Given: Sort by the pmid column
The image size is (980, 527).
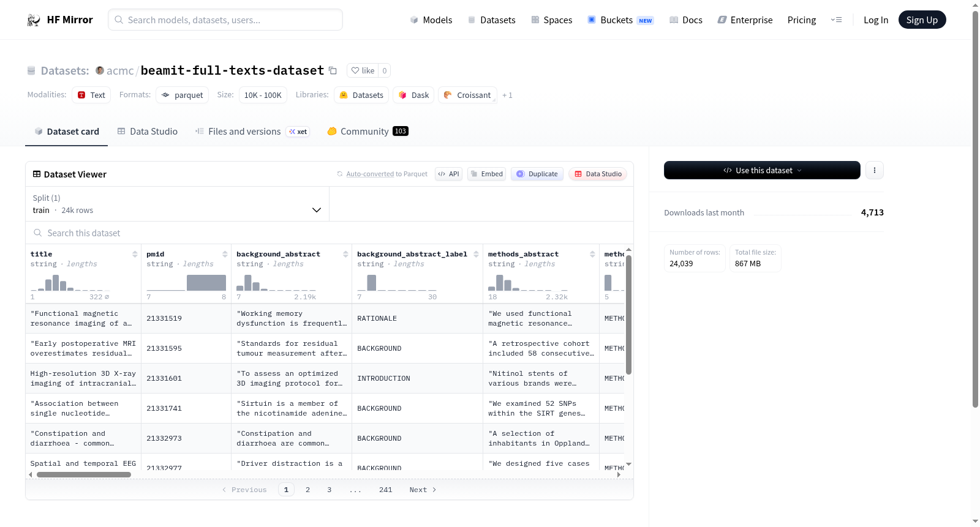Looking at the screenshot, I should pyautogui.click(x=225, y=254).
